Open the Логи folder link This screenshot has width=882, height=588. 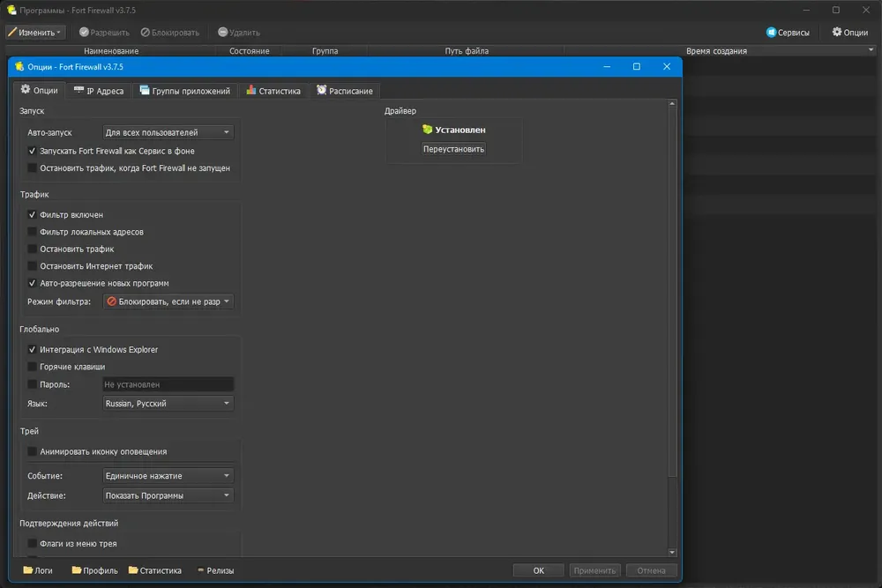38,570
